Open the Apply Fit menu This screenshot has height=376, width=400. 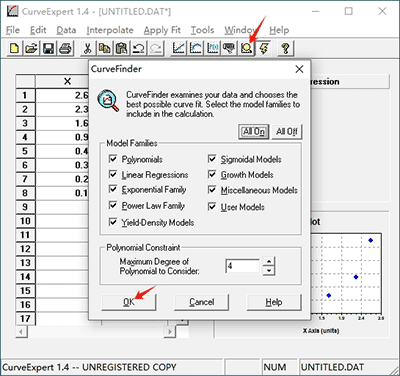pos(162,30)
